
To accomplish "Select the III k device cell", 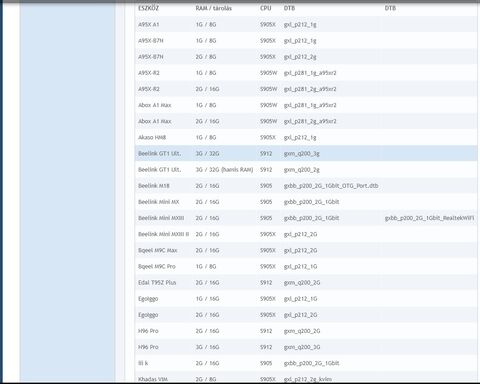I will (143, 363).
